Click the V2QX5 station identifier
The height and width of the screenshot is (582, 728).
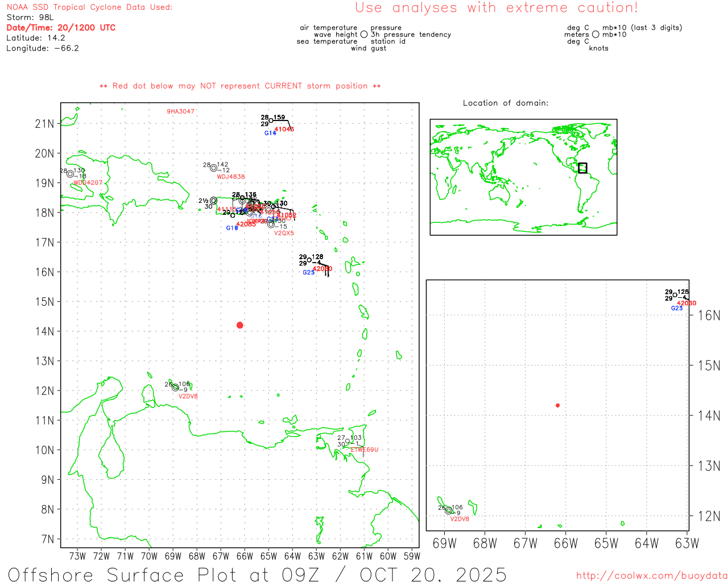(x=284, y=233)
